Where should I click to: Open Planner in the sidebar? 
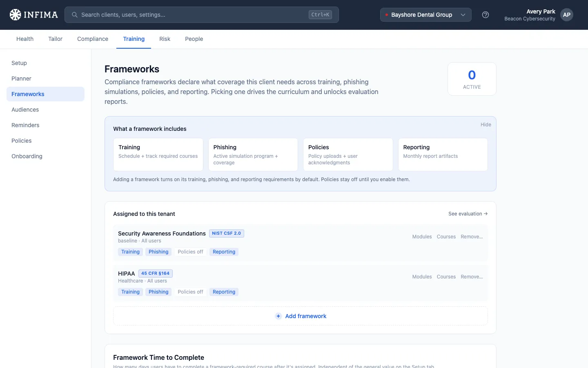point(45,79)
